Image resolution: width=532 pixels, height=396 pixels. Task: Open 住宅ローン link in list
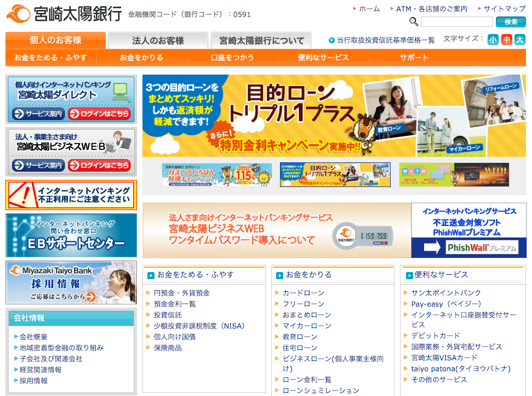pos(300,348)
